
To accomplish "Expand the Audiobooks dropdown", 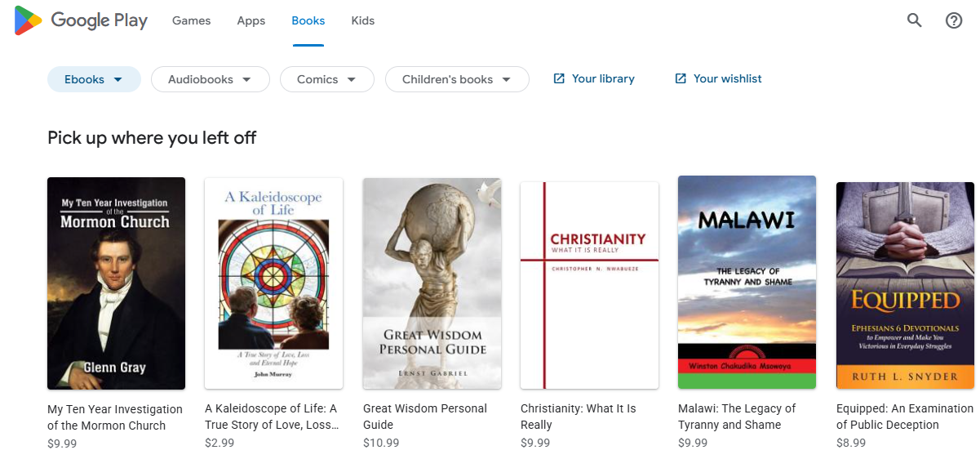I will pos(211,79).
